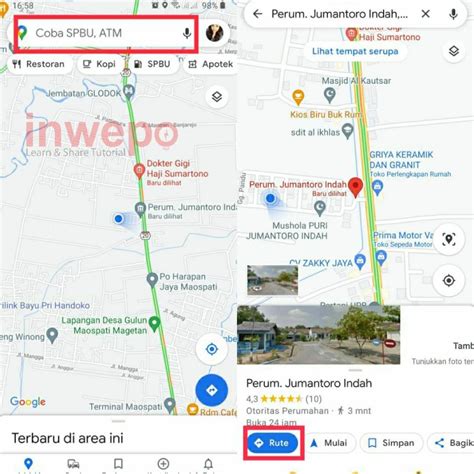Go back using arrow in Perum. Jumantoro search
Viewport: 474px width, 474px height.
coord(258,14)
